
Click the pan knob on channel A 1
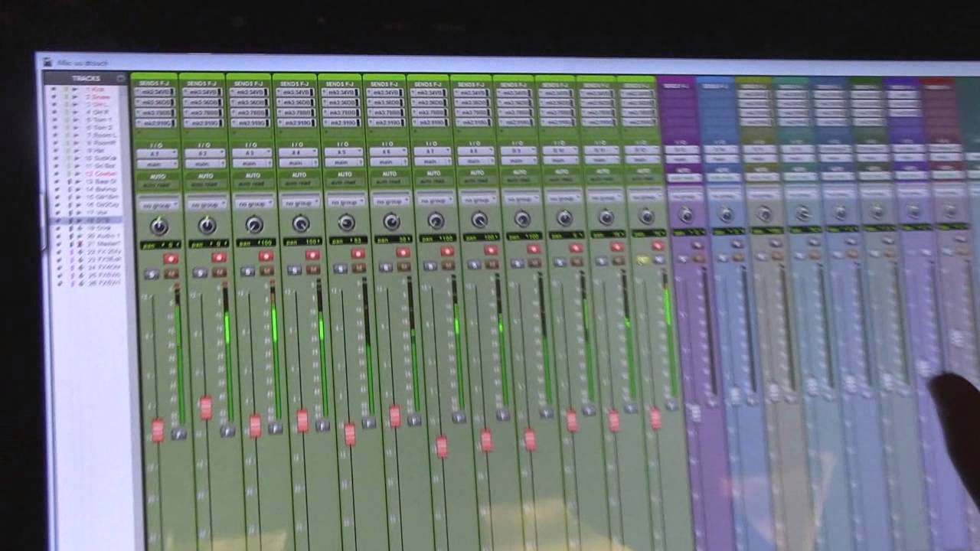pos(158,225)
